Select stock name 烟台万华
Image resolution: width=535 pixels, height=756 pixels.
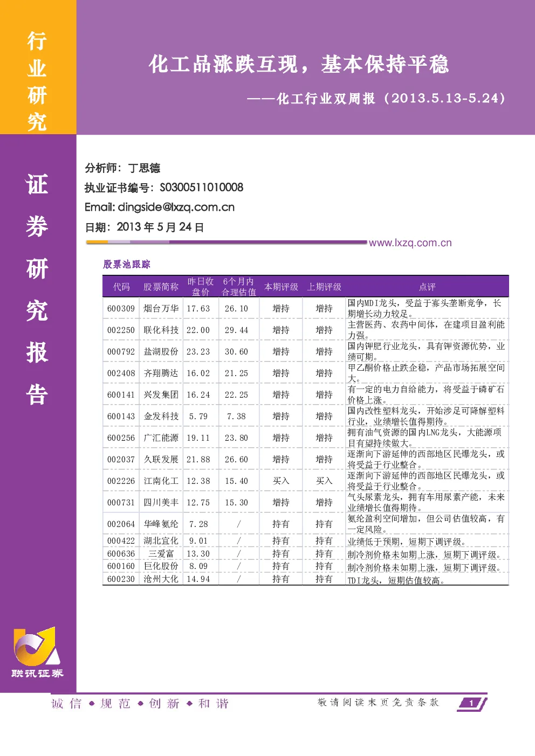(161, 308)
